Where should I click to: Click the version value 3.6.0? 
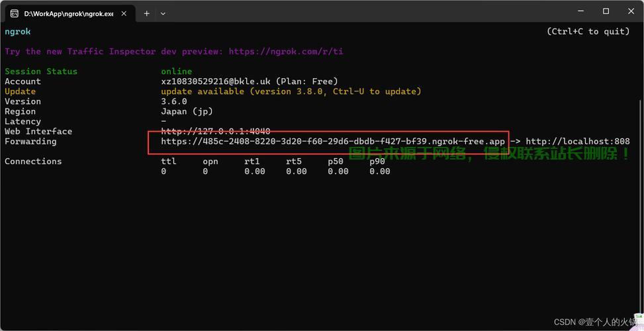pos(174,101)
